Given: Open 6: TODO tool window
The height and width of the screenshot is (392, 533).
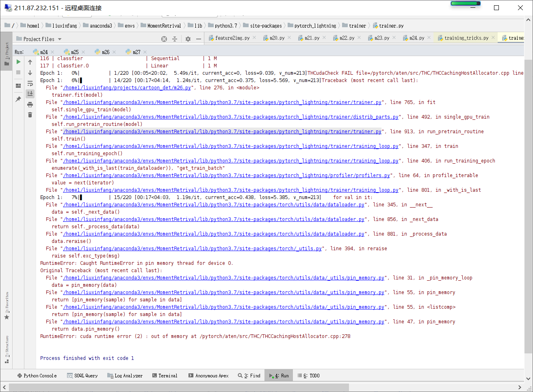Looking at the screenshot, I should (x=309, y=376).
